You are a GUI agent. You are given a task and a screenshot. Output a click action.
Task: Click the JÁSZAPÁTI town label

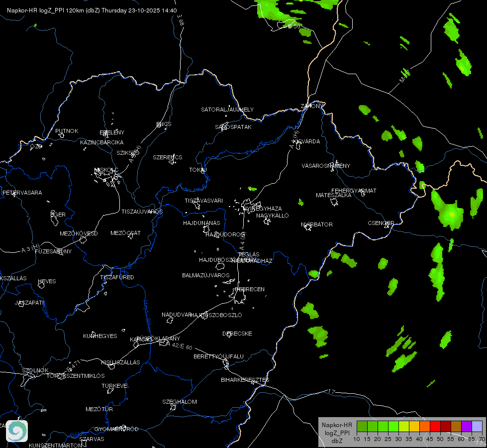coord(29,303)
